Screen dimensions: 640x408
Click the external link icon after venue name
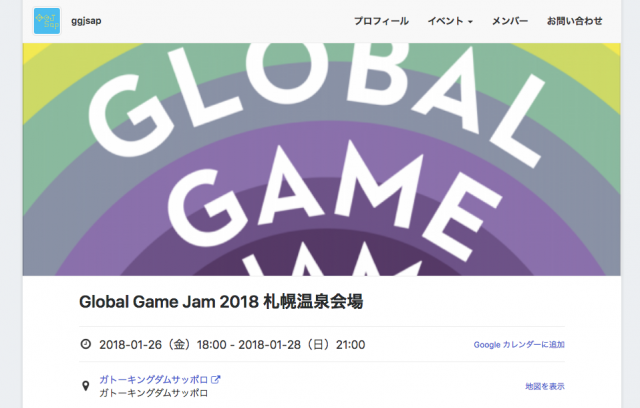tap(215, 379)
